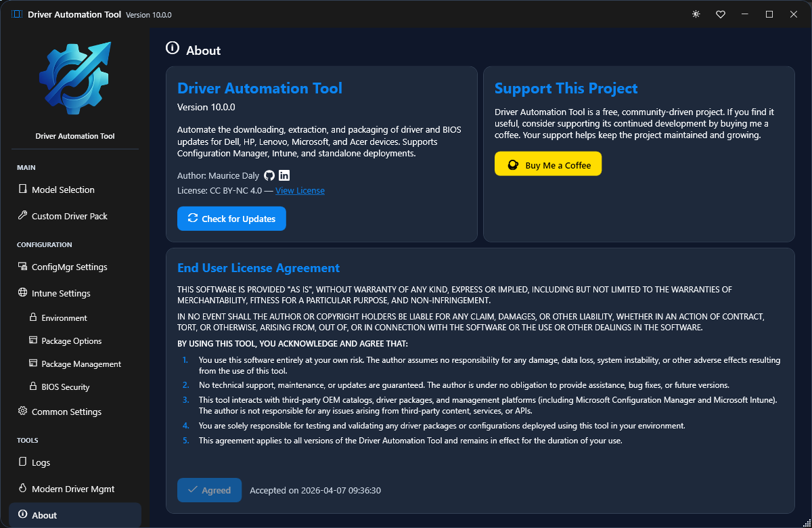Screen dimensions: 812x528
Task: Click license item 4 about testing driver packages
Action: 442,426
